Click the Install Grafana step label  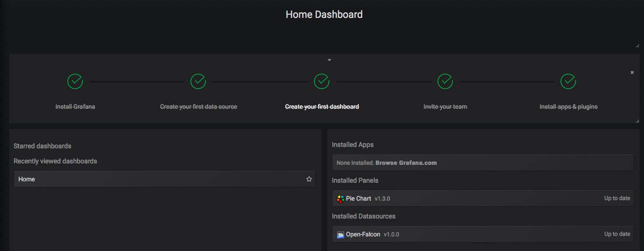(x=75, y=107)
